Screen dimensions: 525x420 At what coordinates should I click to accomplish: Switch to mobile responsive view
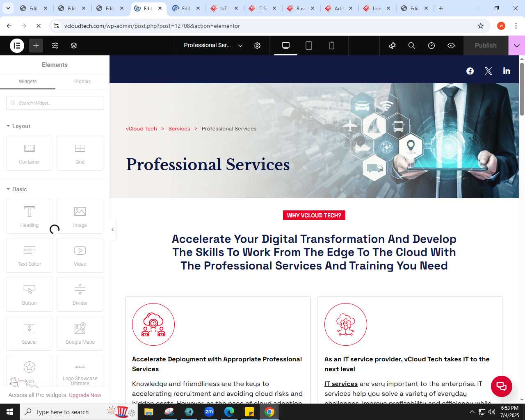pyautogui.click(x=332, y=46)
